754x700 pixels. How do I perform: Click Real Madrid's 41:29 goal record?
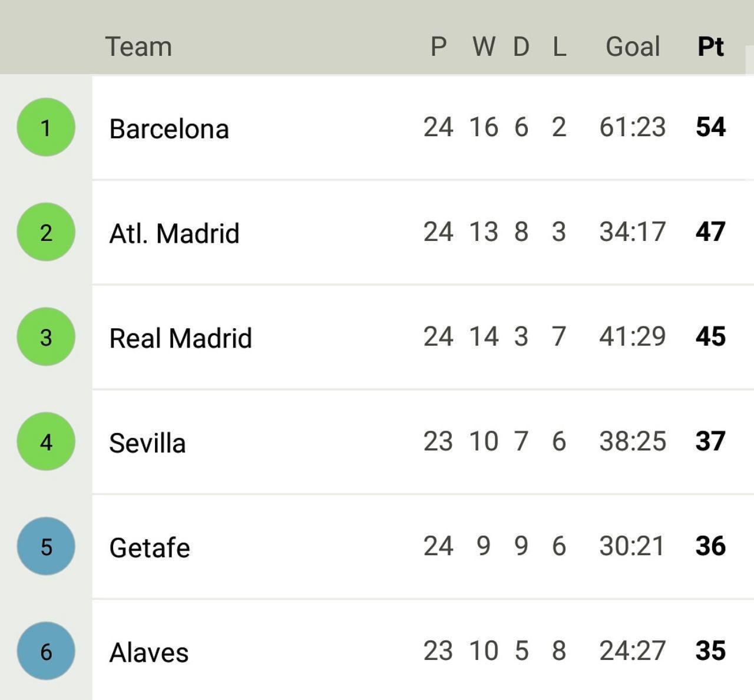click(633, 336)
